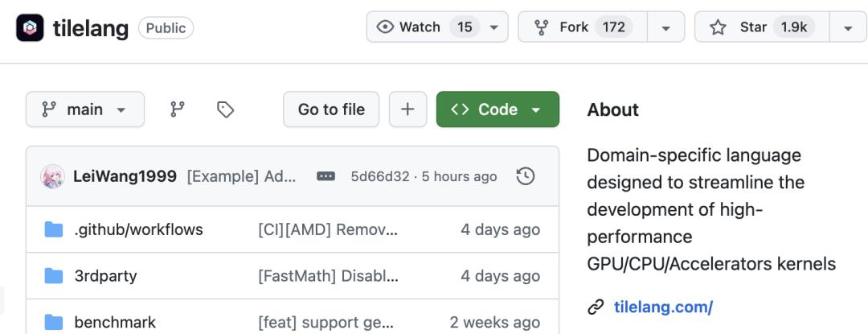The image size is (868, 334).
Task: Click the tilelang repository logo icon
Action: point(30,27)
